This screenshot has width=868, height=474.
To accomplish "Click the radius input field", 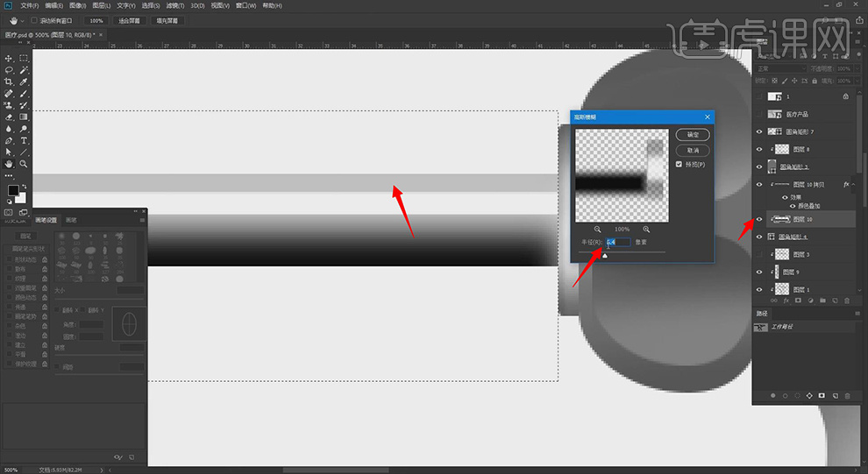I will 618,242.
